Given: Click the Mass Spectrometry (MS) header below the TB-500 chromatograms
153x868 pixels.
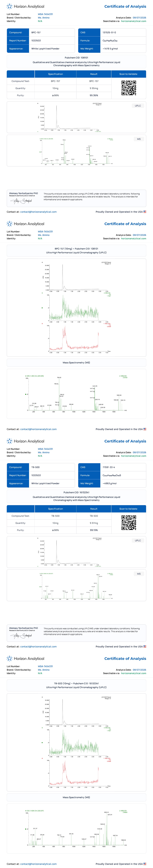Looking at the screenshot, I should pyautogui.click(x=76, y=797).
